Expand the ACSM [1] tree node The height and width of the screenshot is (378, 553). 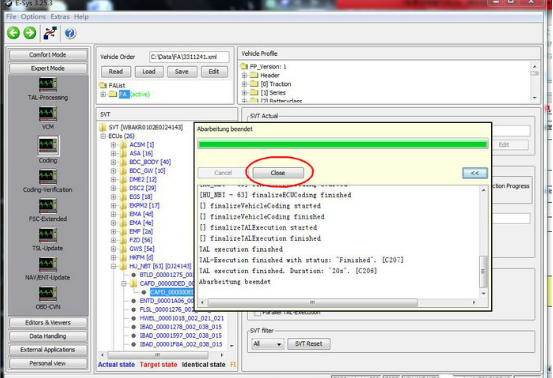click(113, 145)
